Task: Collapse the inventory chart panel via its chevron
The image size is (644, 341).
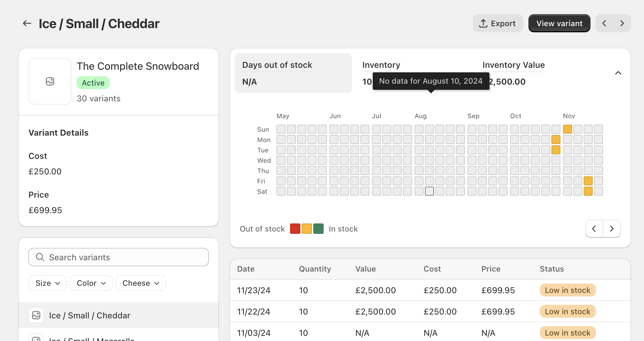Action: point(618,73)
